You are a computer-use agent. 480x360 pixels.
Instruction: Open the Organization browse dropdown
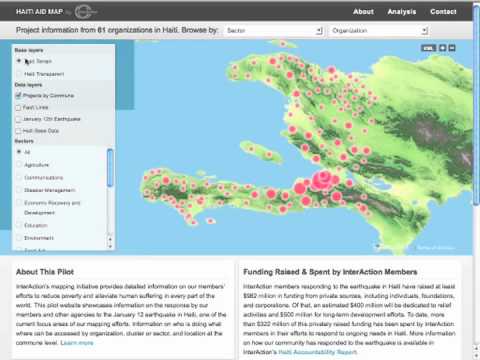click(379, 31)
